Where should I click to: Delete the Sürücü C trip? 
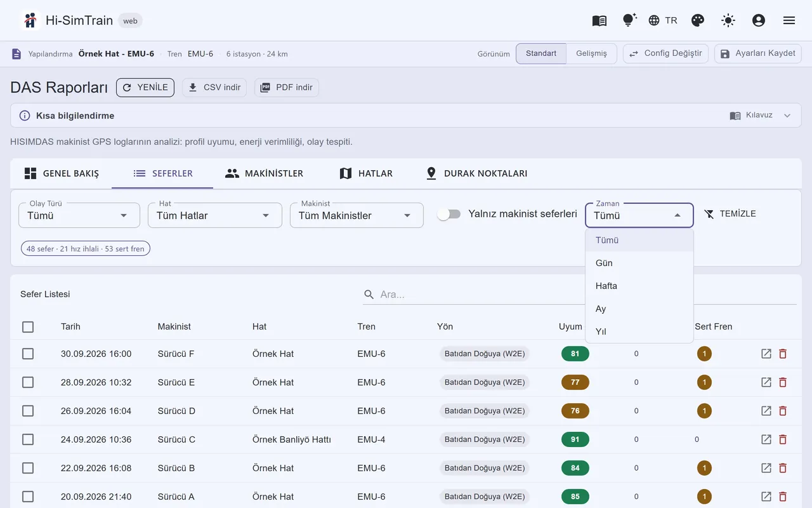coord(783,439)
